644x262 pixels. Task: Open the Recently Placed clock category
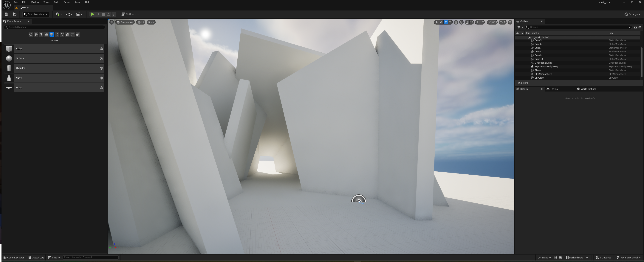31,35
